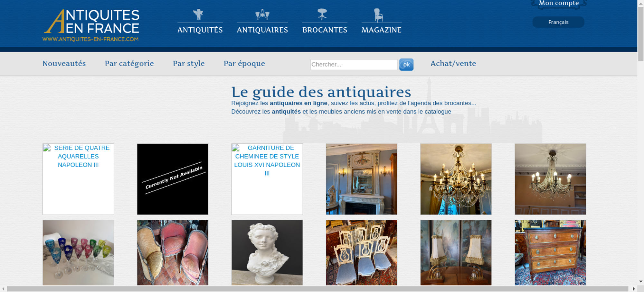Open the Français language selector

[558, 22]
